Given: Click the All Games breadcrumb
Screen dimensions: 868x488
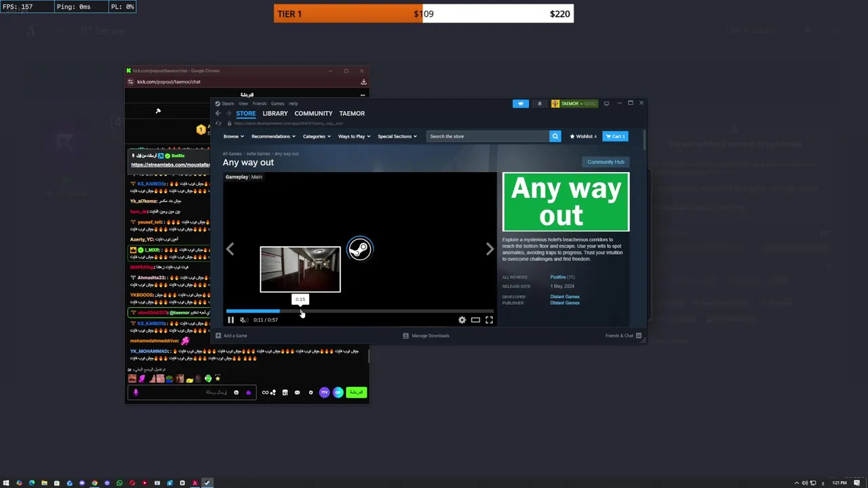Looking at the screenshot, I should 232,154.
